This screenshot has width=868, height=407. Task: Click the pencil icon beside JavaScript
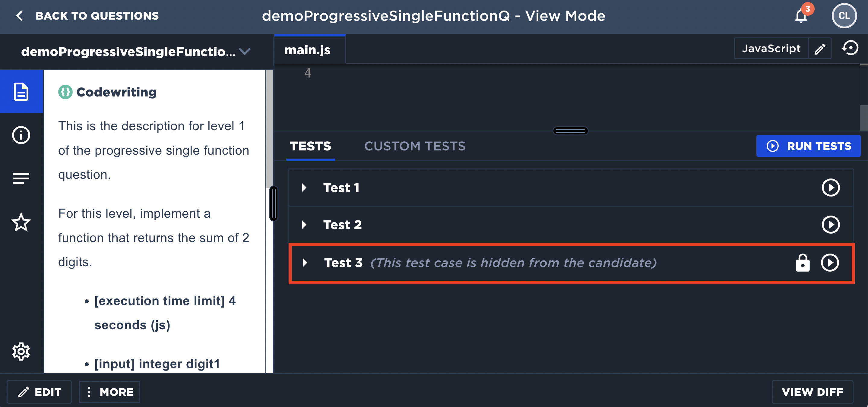[820, 49]
